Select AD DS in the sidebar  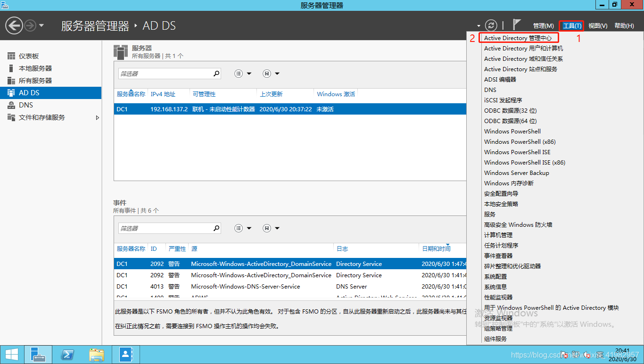point(51,93)
